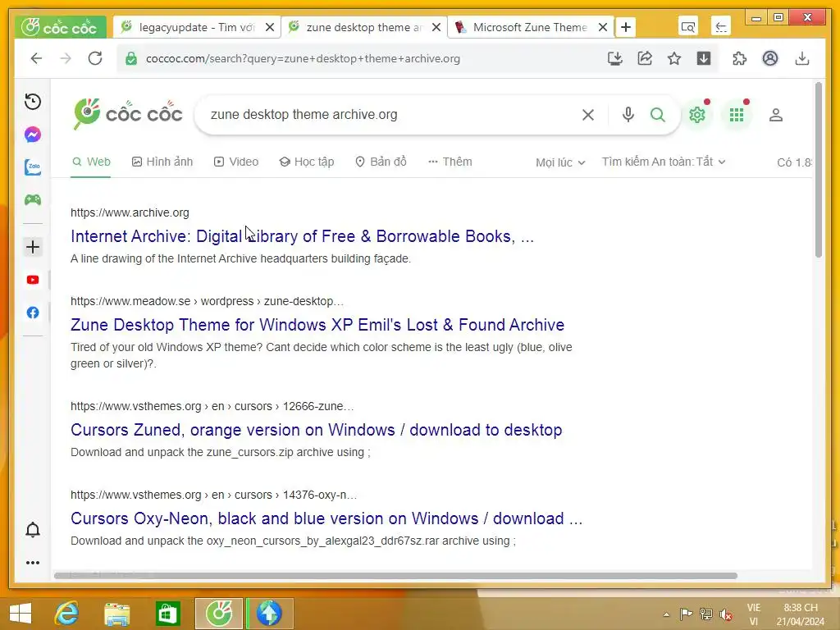Screen dimensions: 840x630
Task: Click the tab search icon in title bar
Action: click(x=688, y=27)
